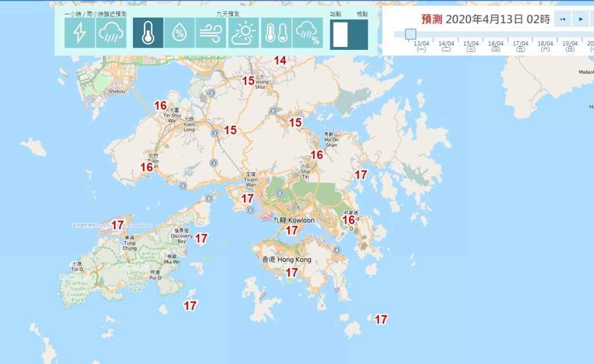Select the lightning nowcast icon
This screenshot has width=594, height=364.
[79, 33]
